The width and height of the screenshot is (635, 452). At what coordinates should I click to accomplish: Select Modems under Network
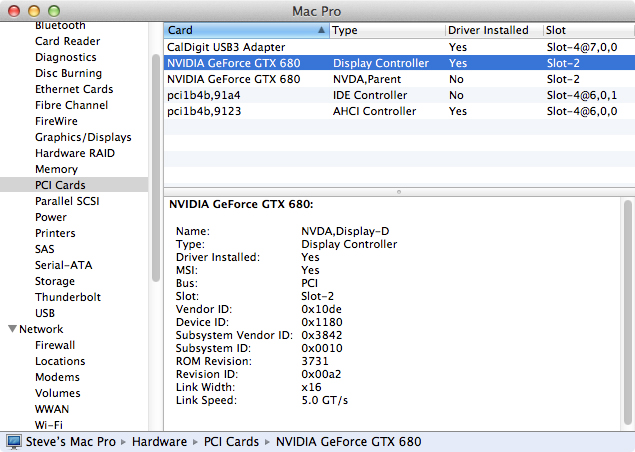coord(57,377)
